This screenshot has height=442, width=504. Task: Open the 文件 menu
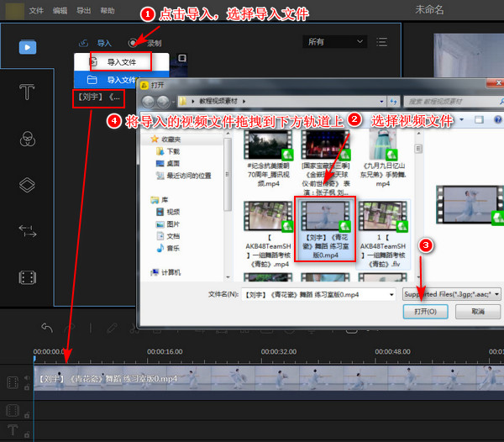click(x=36, y=11)
